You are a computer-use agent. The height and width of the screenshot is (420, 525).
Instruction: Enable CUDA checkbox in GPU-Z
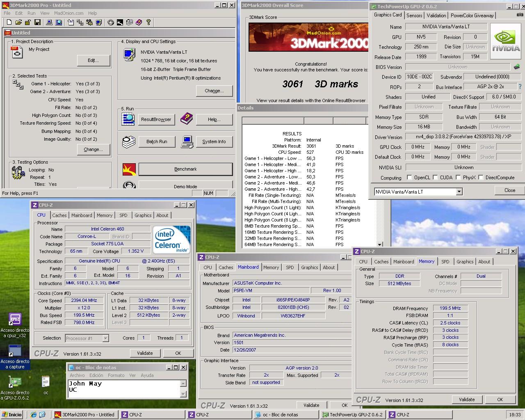pos(435,178)
